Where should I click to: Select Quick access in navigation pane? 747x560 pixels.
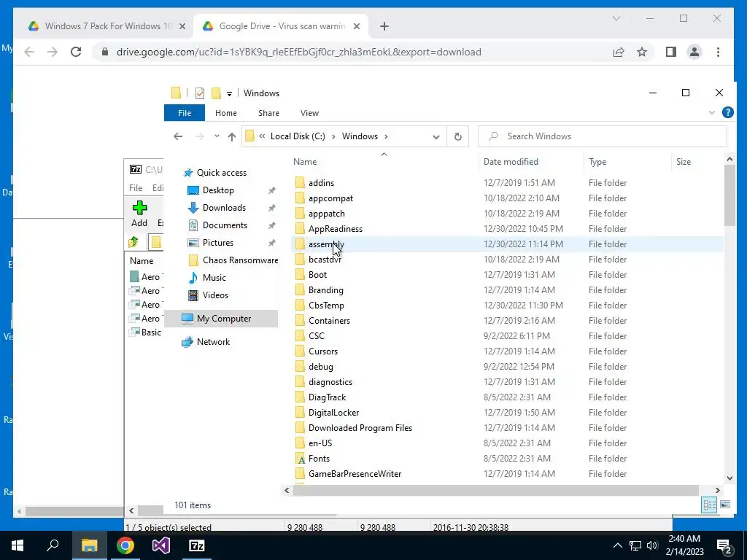(222, 172)
